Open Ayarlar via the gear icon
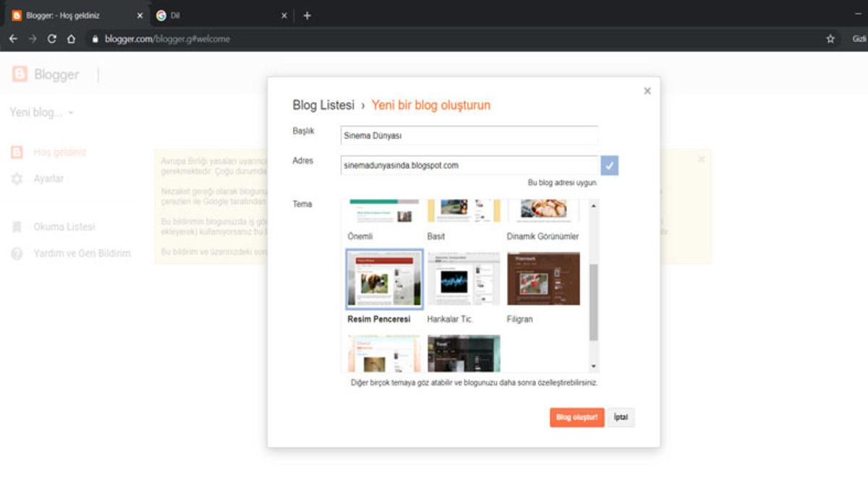Screen dimensions: 868x488 [x=18, y=178]
